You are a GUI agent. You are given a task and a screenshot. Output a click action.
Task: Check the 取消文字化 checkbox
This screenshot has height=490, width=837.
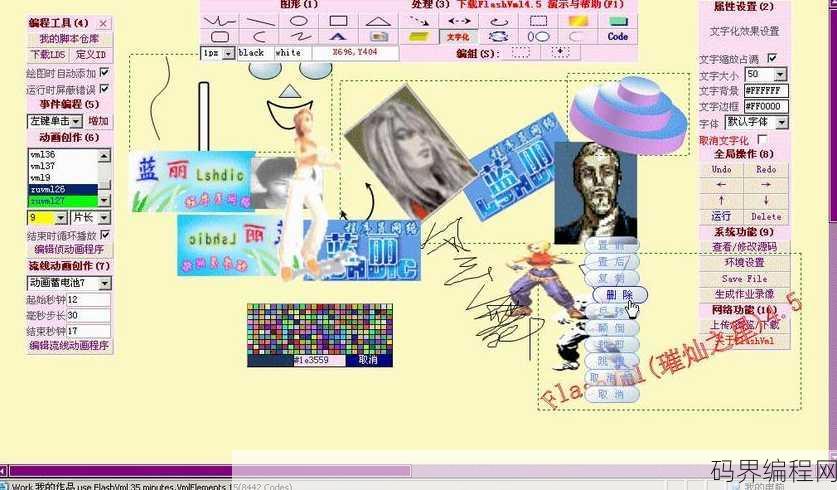762,139
